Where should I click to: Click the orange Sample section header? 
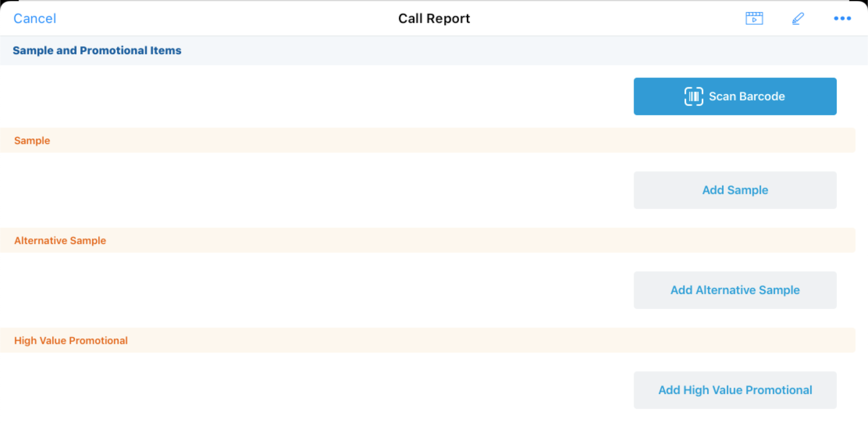point(32,140)
